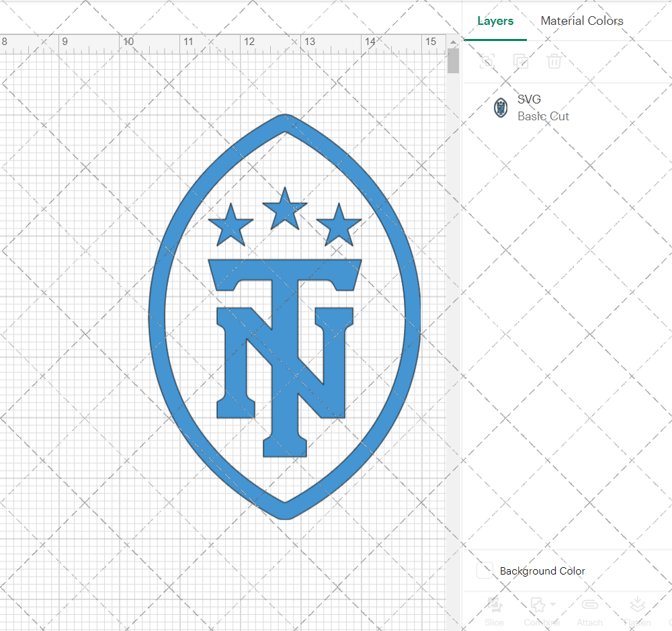Select the left star on canvas
The image size is (672, 631).
tap(230, 226)
